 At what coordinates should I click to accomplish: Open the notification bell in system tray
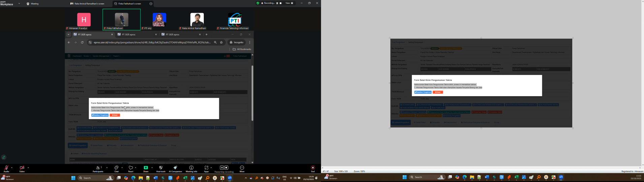tap(316, 178)
